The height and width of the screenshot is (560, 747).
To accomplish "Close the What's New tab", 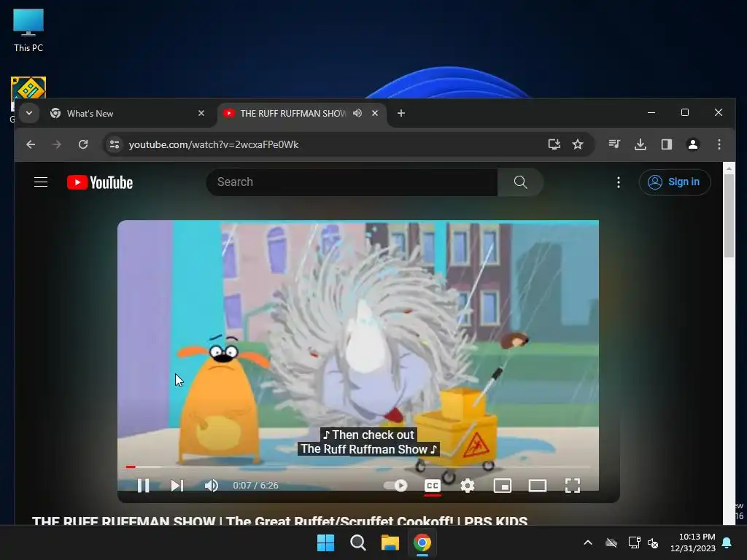I will tap(201, 113).
